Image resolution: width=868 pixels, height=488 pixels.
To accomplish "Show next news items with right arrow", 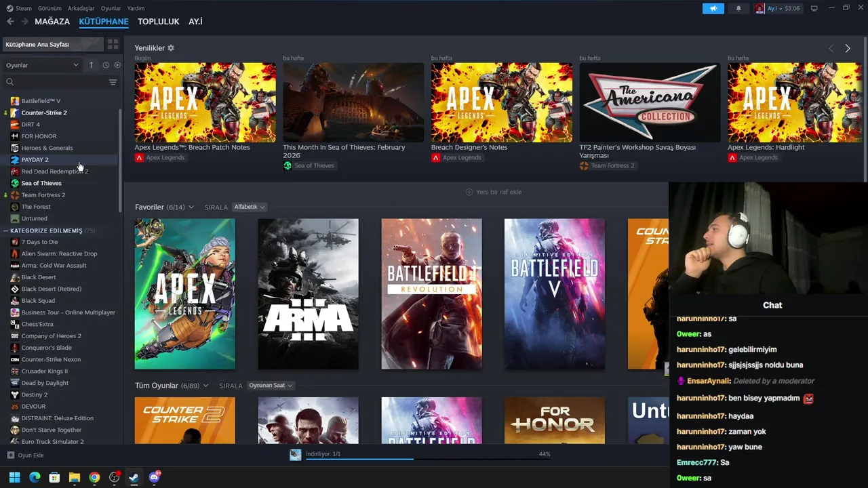I will [848, 48].
